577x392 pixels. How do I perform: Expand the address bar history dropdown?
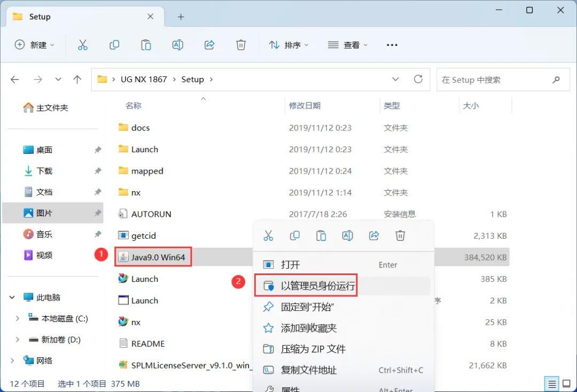tap(395, 79)
